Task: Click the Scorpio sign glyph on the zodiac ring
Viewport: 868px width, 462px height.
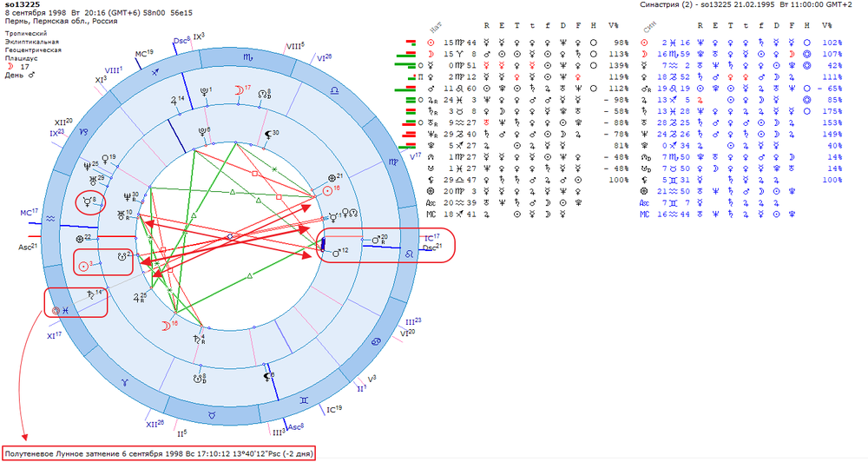Action: [x=248, y=56]
